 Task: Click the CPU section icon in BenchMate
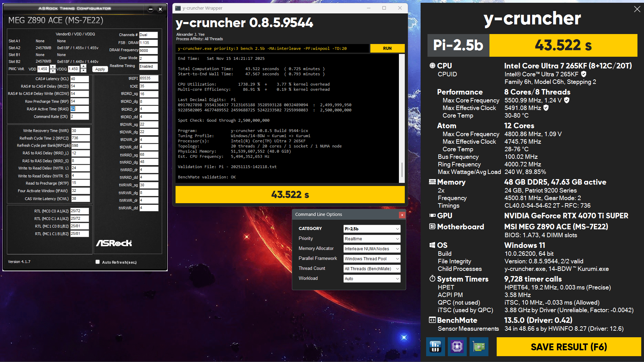432,65
